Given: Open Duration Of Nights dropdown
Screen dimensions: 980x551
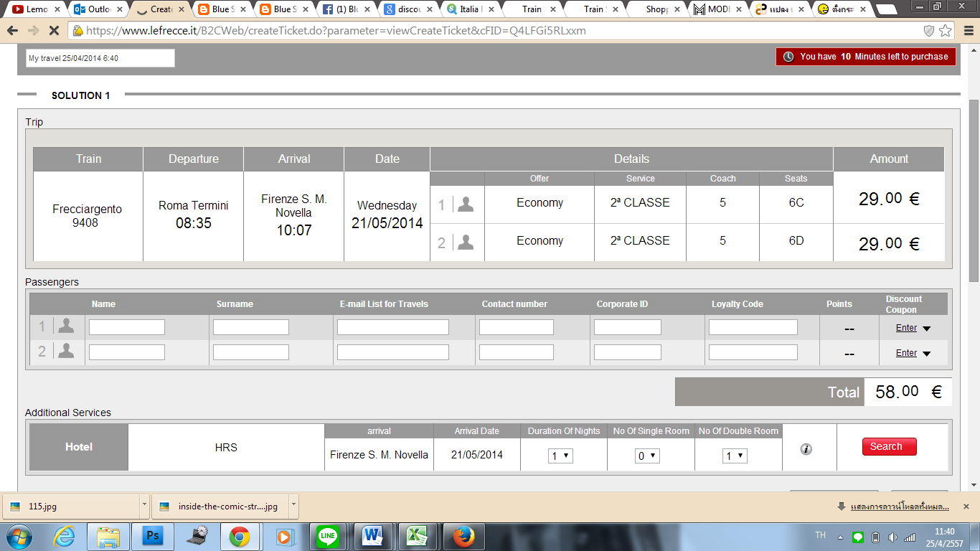Looking at the screenshot, I should (560, 456).
